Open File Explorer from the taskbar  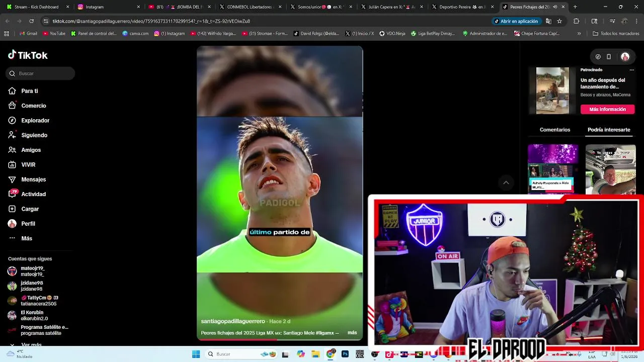(x=315, y=354)
